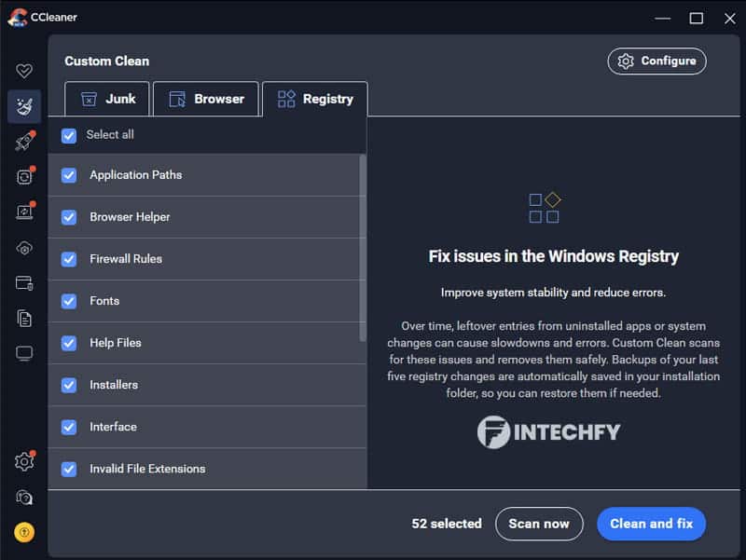746x560 pixels.
Task: Check the Select all checkbox
Action: click(69, 135)
